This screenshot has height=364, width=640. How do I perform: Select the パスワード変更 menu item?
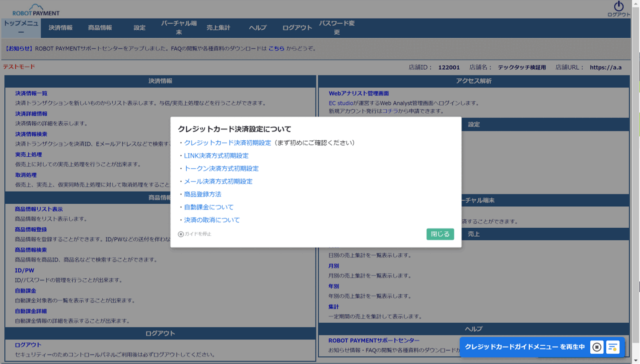point(336,28)
